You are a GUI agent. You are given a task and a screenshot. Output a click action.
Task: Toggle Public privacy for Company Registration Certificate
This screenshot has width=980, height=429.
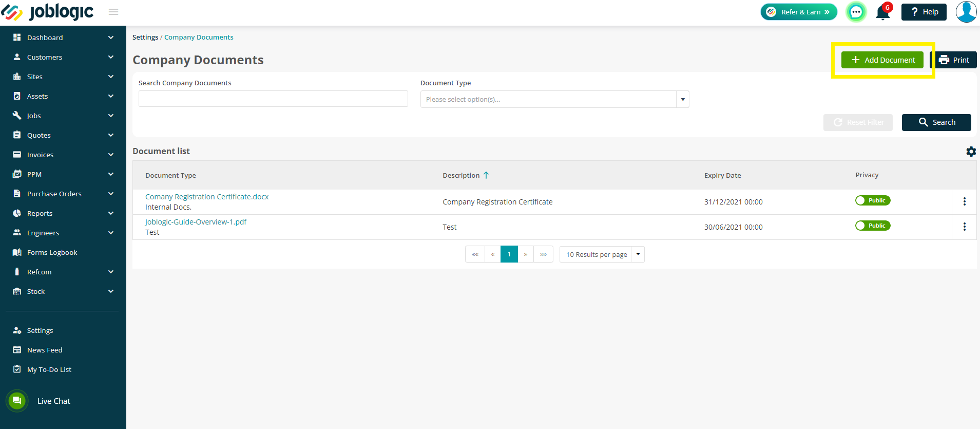[873, 200]
